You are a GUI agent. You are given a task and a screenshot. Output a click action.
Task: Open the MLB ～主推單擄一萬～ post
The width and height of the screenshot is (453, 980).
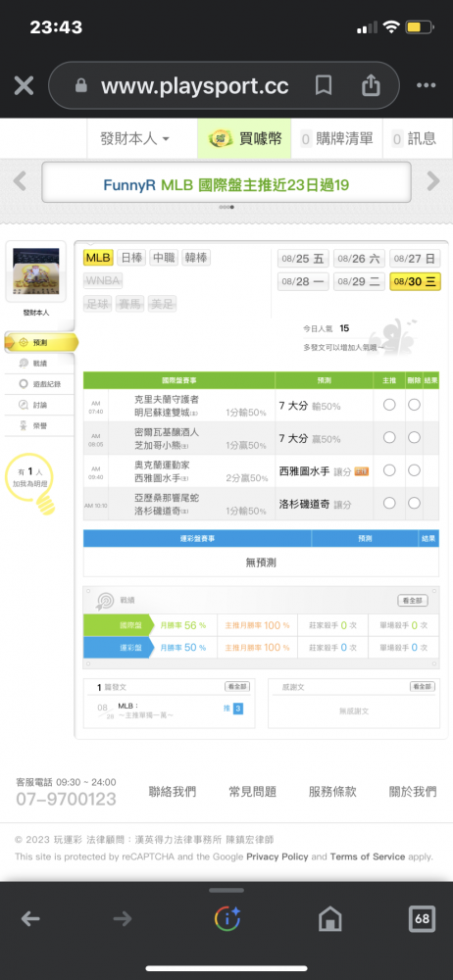click(145, 710)
